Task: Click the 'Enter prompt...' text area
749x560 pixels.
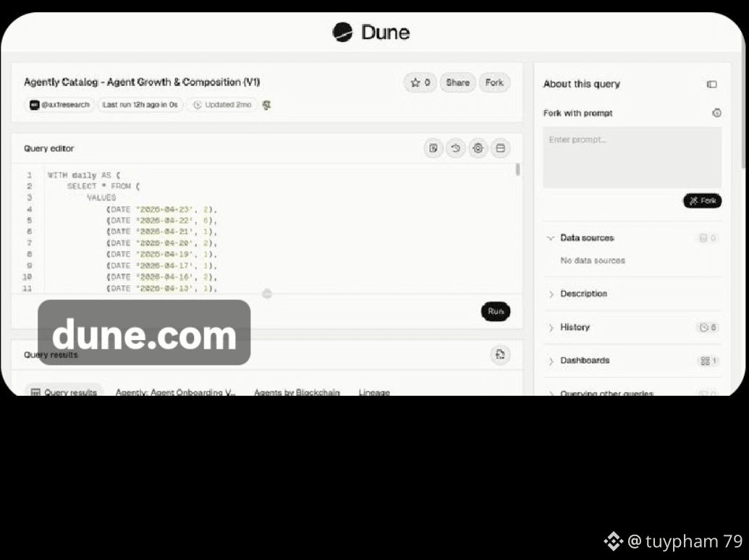Action: click(x=632, y=157)
